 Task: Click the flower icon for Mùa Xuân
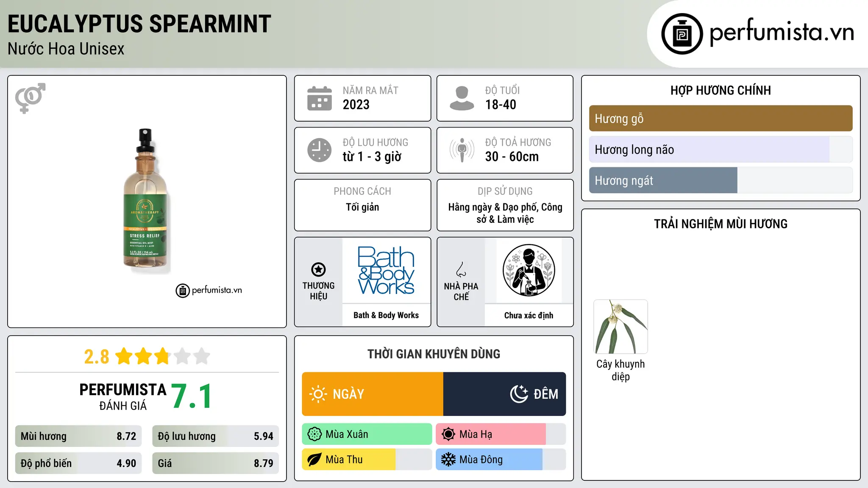pyautogui.click(x=314, y=434)
